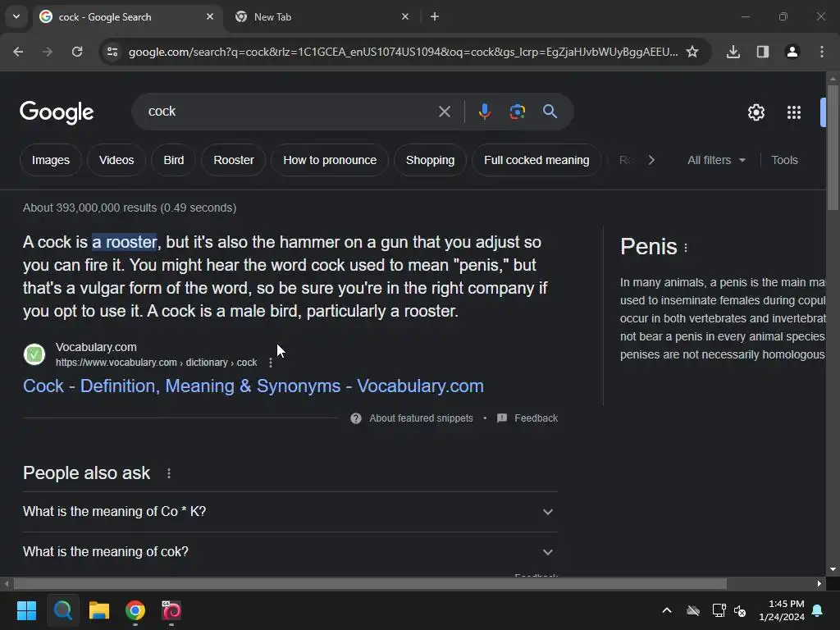The height and width of the screenshot is (630, 840).
Task: Select the Rooster filter chip
Action: [234, 160]
